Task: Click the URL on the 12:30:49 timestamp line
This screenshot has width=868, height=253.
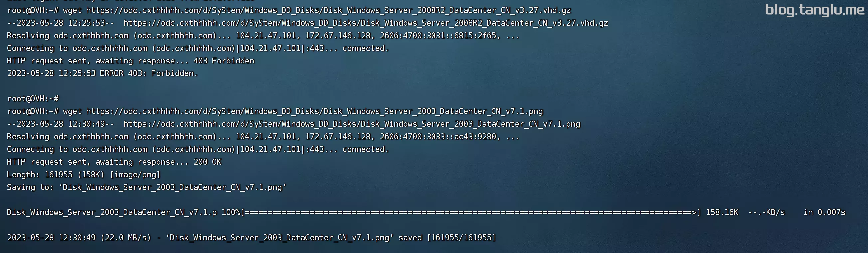Action: (351, 124)
